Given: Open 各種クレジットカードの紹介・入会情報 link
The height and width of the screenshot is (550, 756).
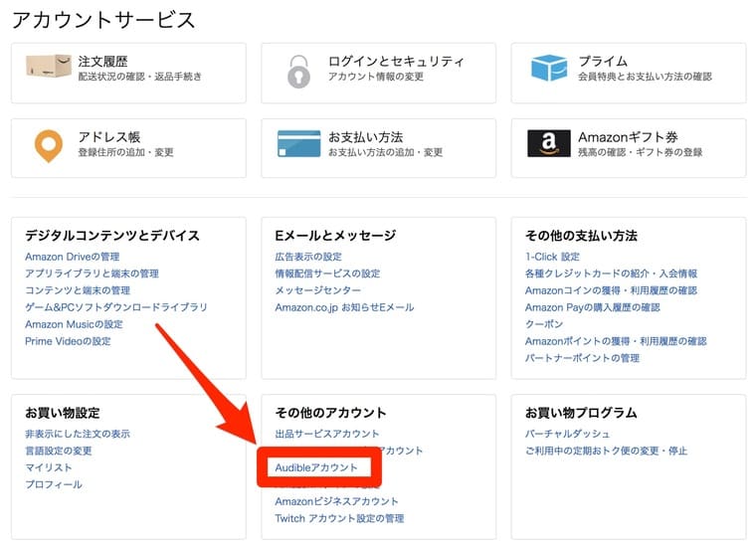Looking at the screenshot, I should click(612, 274).
